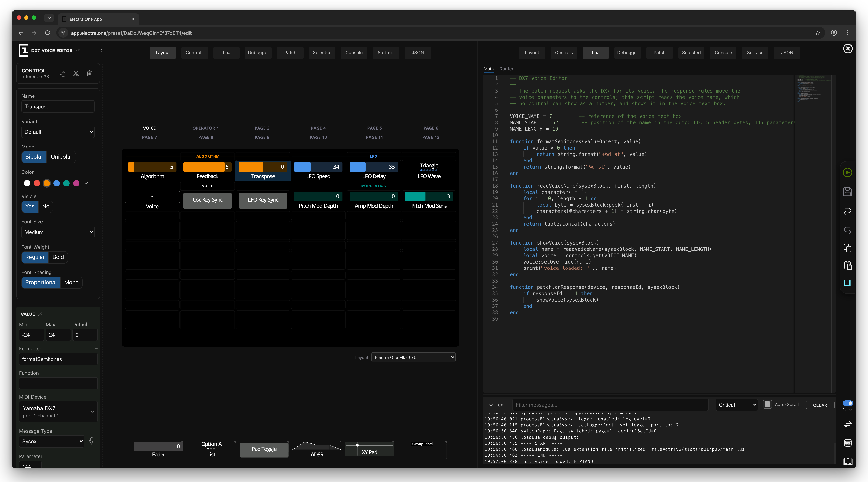This screenshot has width=868, height=482.
Task: Open the documentation book icon
Action: click(848, 461)
